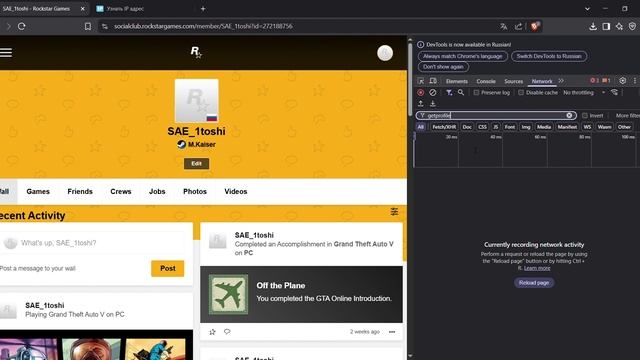Image resolution: width=640 pixels, height=360 pixels.
Task: Filter requests by Font type
Action: [510, 127]
